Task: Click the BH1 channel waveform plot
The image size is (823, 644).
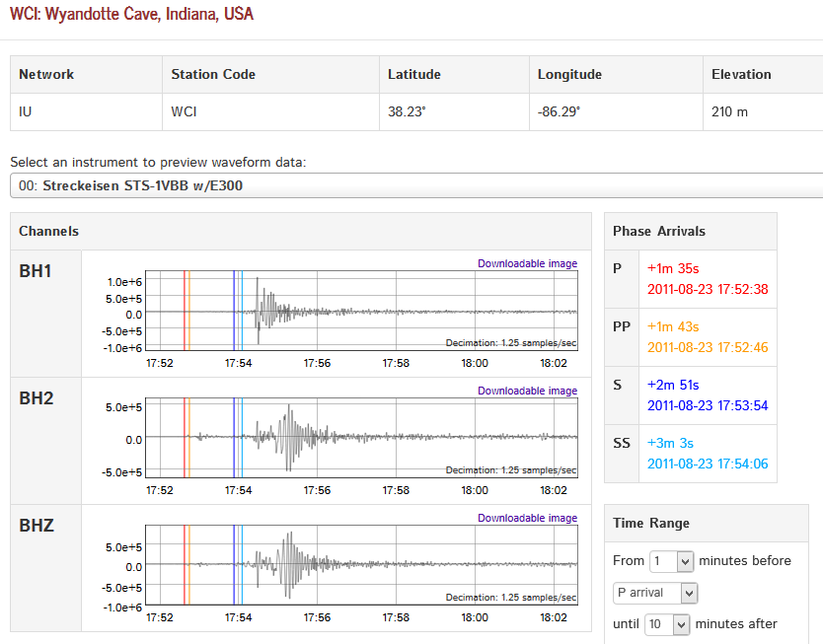Action: (x=361, y=312)
